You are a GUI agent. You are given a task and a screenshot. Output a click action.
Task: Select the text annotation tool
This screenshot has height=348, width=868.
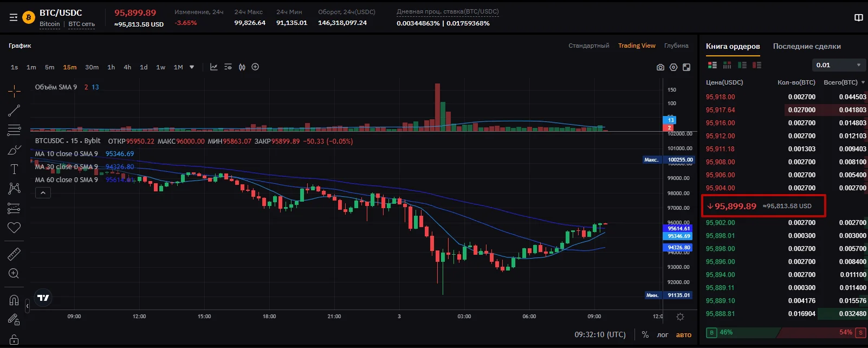(x=14, y=169)
